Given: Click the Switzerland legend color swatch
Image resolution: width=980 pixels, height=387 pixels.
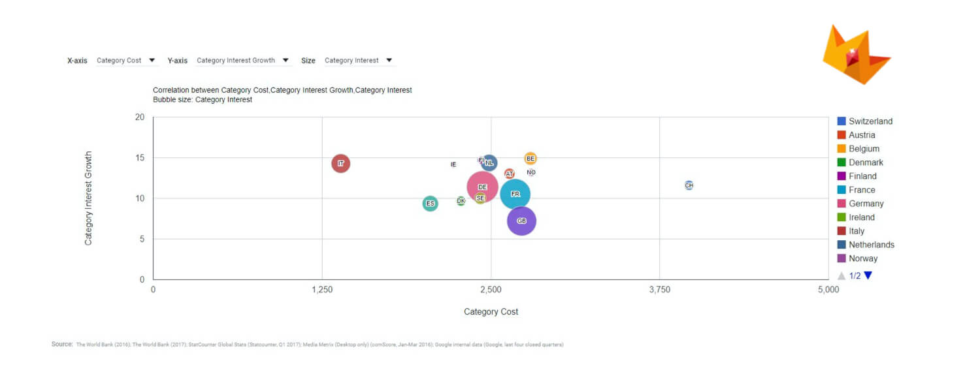Looking at the screenshot, I should tap(841, 121).
